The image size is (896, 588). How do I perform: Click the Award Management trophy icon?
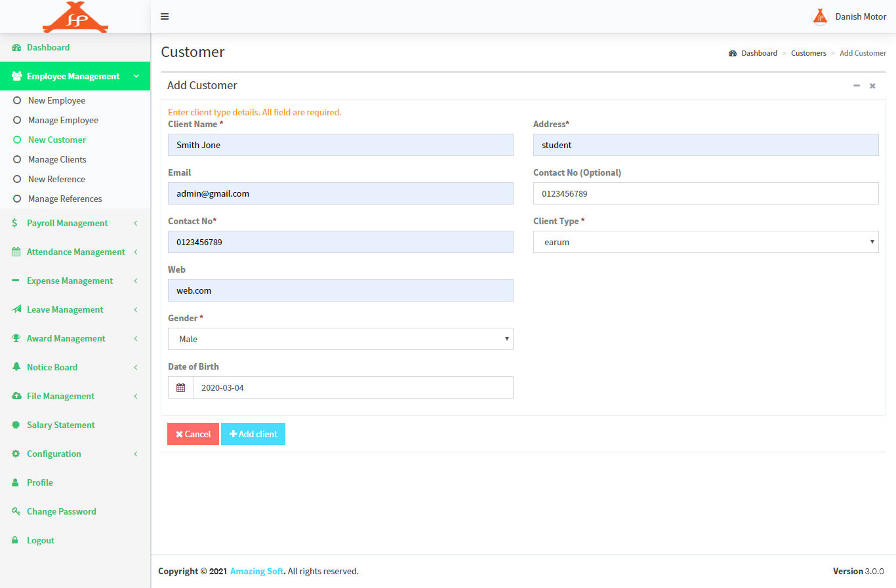click(x=16, y=338)
